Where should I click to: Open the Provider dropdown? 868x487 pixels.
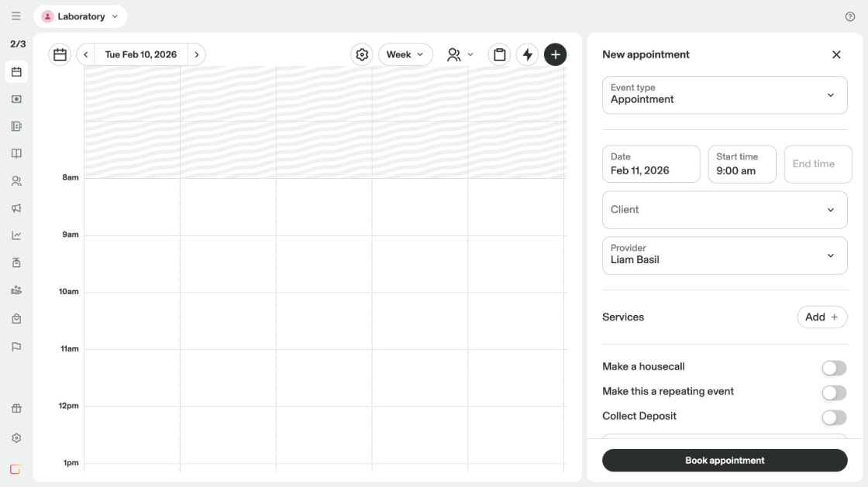[x=725, y=256]
